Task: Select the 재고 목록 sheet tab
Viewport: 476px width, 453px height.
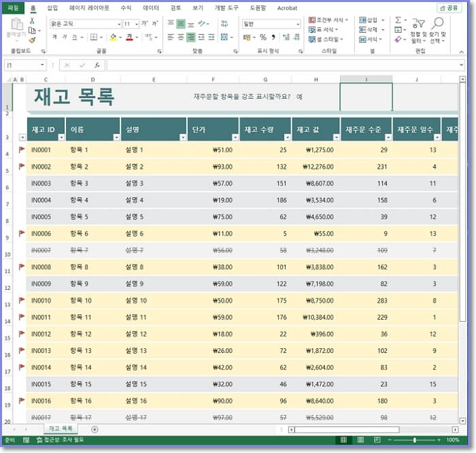Action: 61,429
